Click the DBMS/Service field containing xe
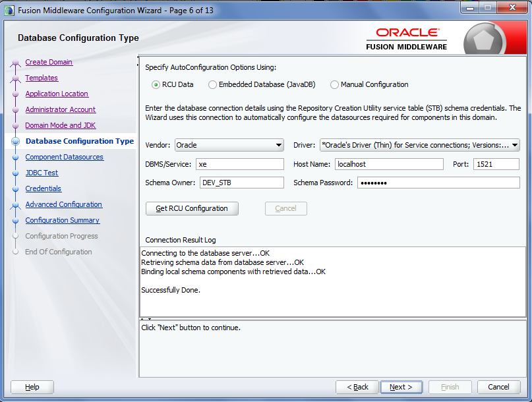This screenshot has width=532, height=402. (240, 164)
